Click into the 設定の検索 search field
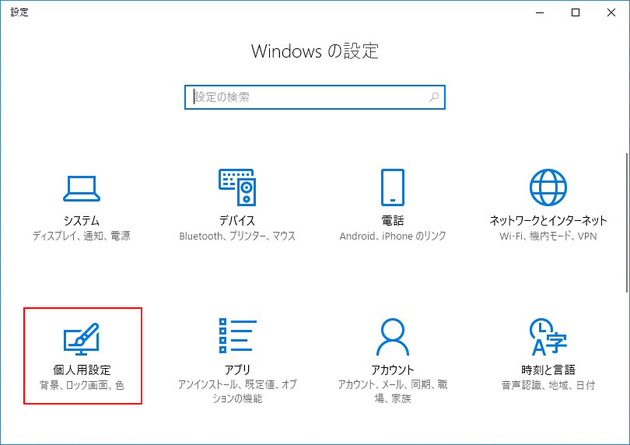This screenshot has width=630, height=445. (x=315, y=97)
